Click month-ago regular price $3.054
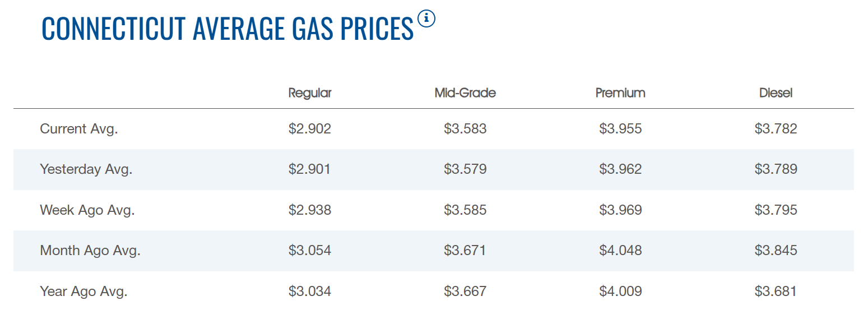This screenshot has width=868, height=319. pyautogui.click(x=310, y=251)
